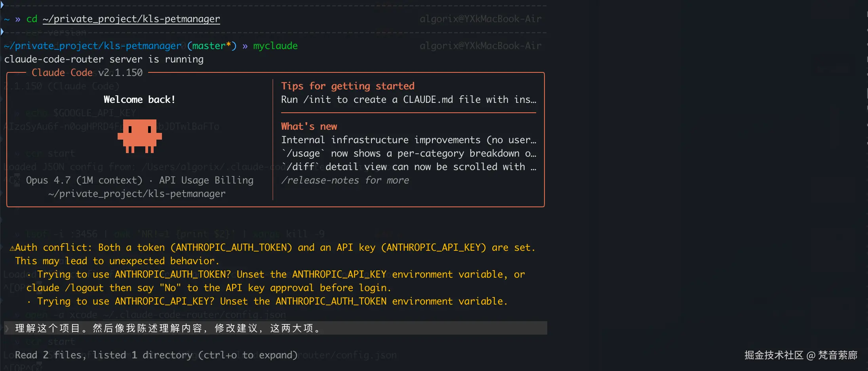Screen dimensions: 868x371
Task: Click the /release-notes for more text
Action: pyautogui.click(x=345, y=180)
